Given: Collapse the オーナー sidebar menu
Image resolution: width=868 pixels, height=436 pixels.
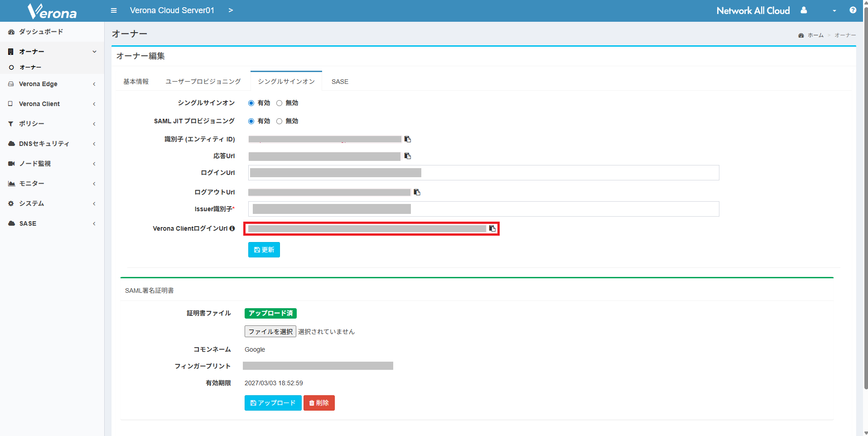Looking at the screenshot, I should point(94,52).
